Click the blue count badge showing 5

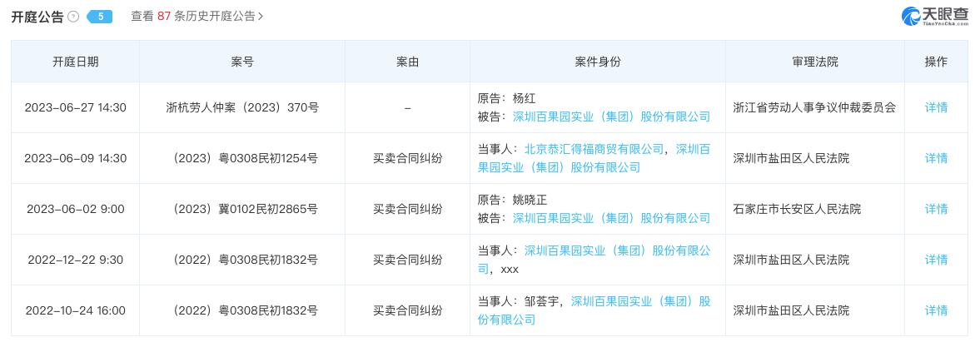100,17
